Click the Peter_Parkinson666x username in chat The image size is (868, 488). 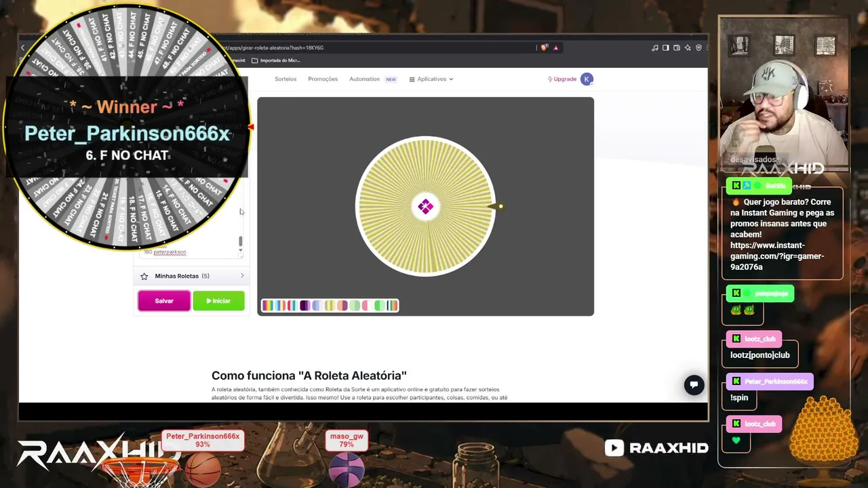(776, 382)
